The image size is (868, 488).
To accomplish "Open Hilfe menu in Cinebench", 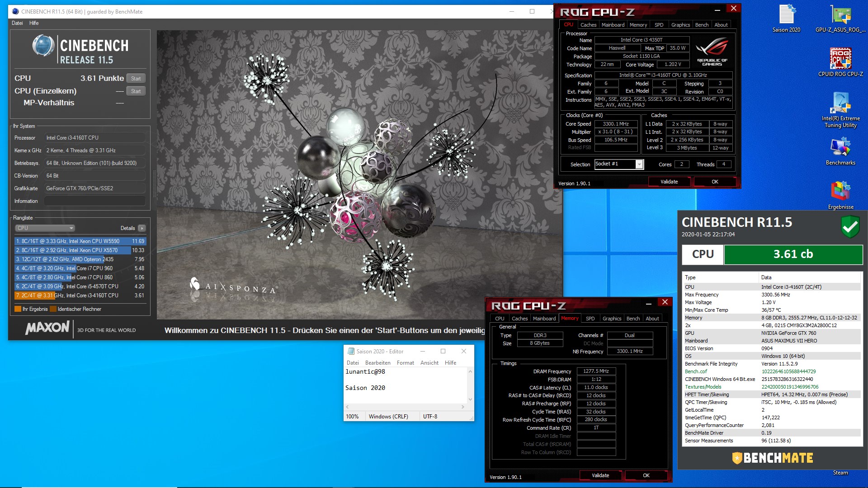I will tap(34, 23).
